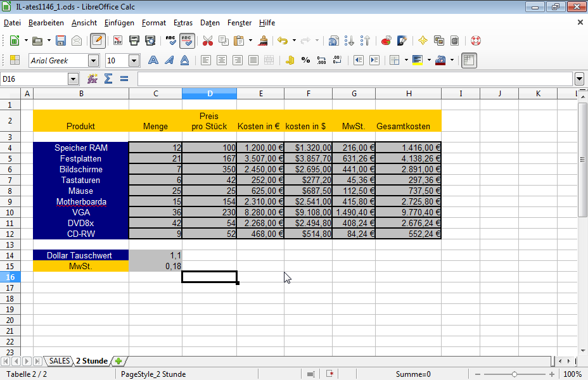Send document as e-mail icon
Viewport: 588px width, 380px height.
77,41
